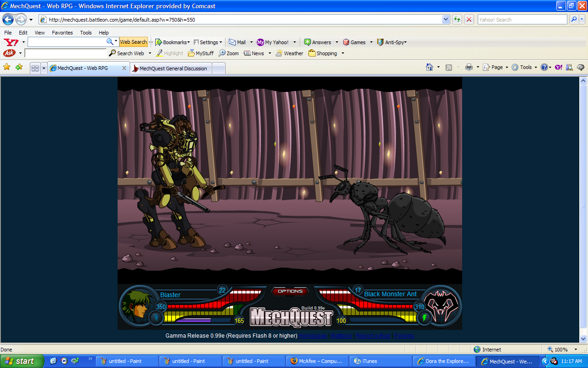
Task: Expand the Settings dropdown on Yahoo toolbar
Action: (x=221, y=42)
